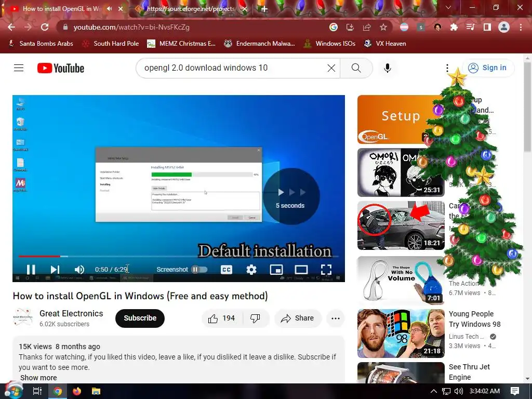
Task: Reload the YouTube page
Action: pos(45,27)
